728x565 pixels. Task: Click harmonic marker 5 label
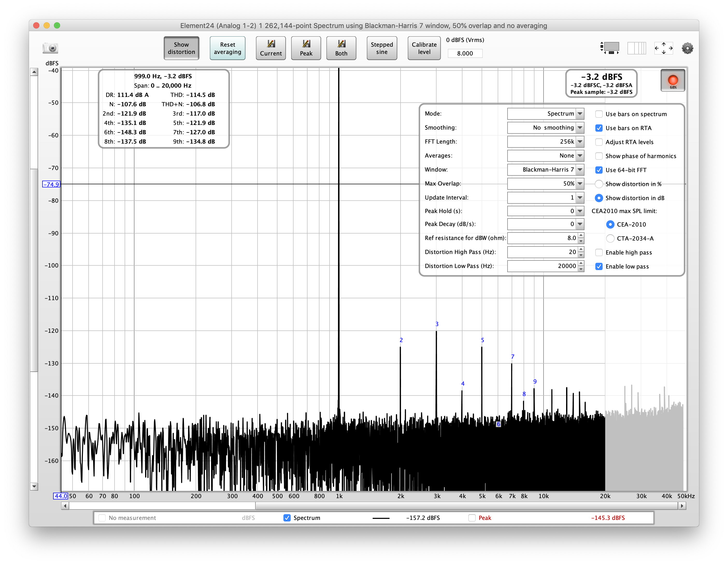[x=482, y=340]
